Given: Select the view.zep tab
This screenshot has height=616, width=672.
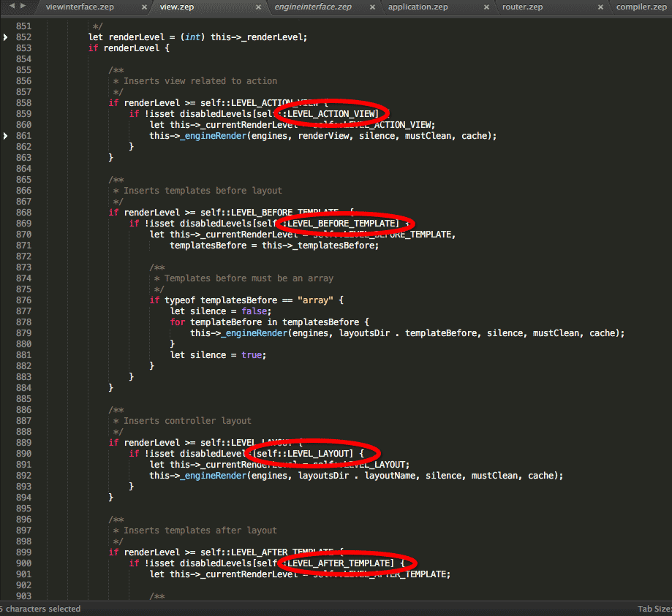Looking at the screenshot, I should (x=176, y=7).
